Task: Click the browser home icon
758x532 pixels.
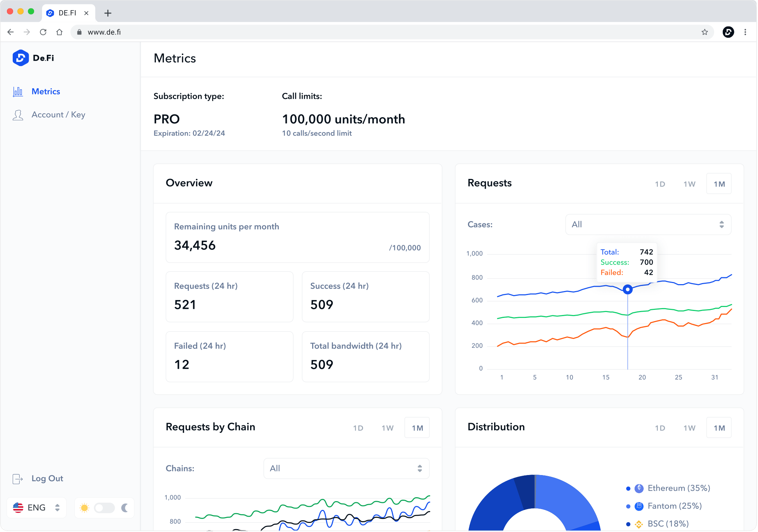Action: click(x=60, y=32)
